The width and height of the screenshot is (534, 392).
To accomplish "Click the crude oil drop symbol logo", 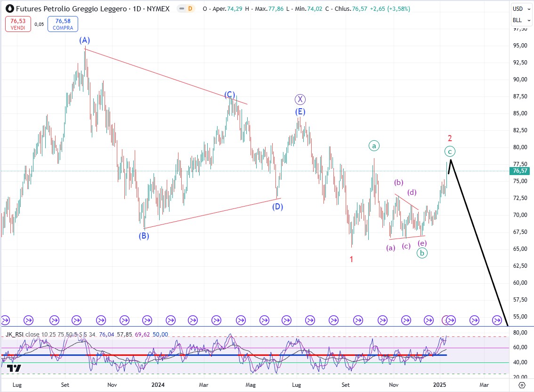I will click(x=10, y=8).
